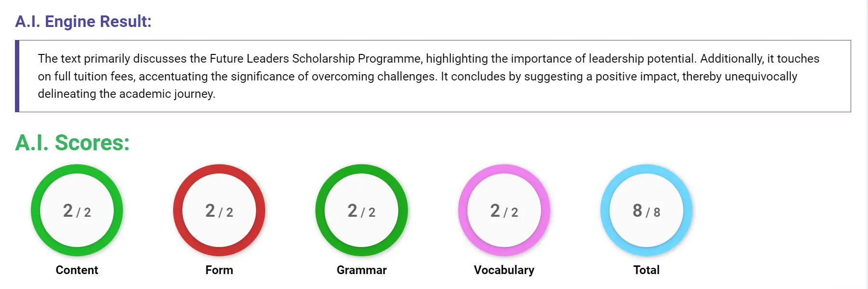Click the Vocabulary label text
Image resolution: width=868 pixels, height=289 pixels.
pos(504,270)
